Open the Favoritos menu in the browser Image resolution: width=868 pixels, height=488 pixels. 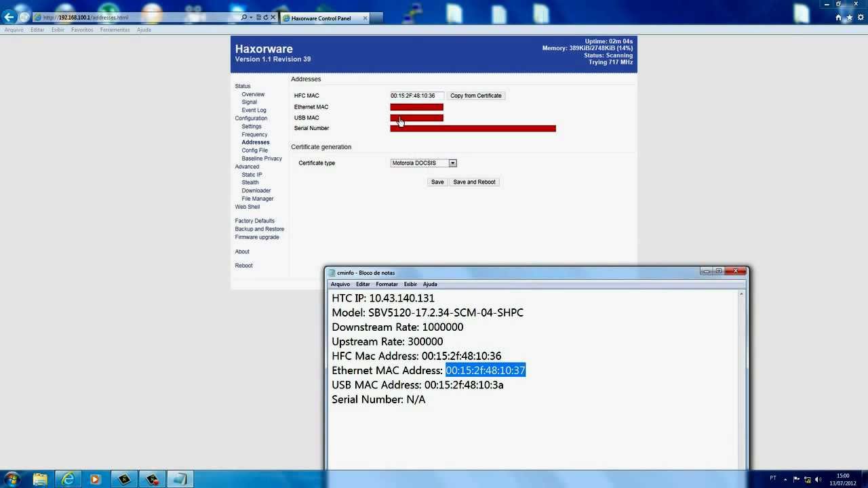(x=82, y=30)
